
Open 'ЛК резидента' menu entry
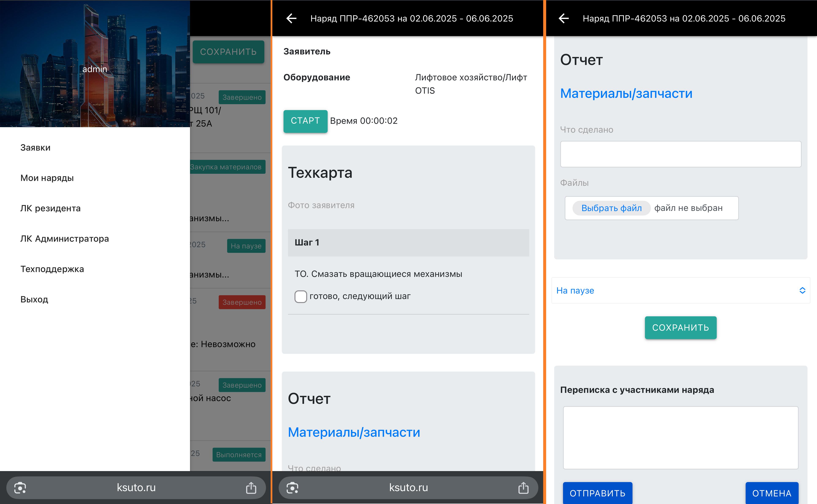(50, 208)
